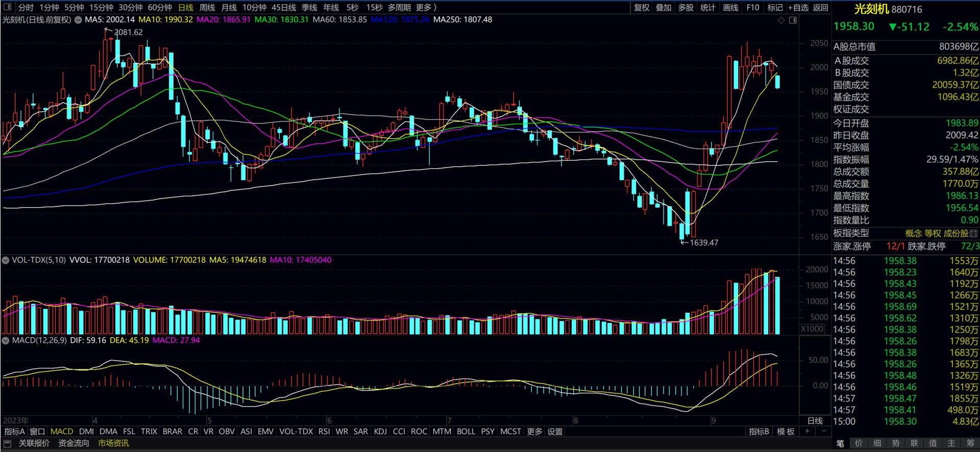Switch to 季线 quarterly chart
980x452 pixels.
click(309, 8)
